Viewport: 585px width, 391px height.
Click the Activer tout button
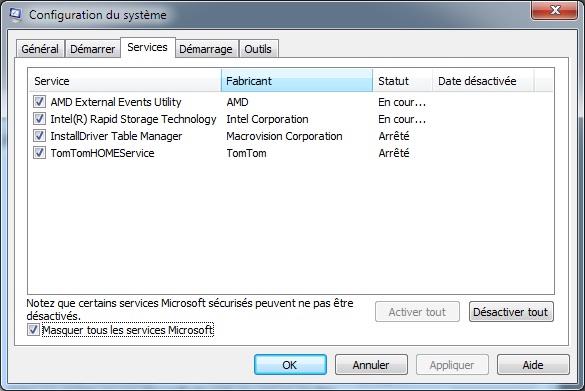point(417,312)
